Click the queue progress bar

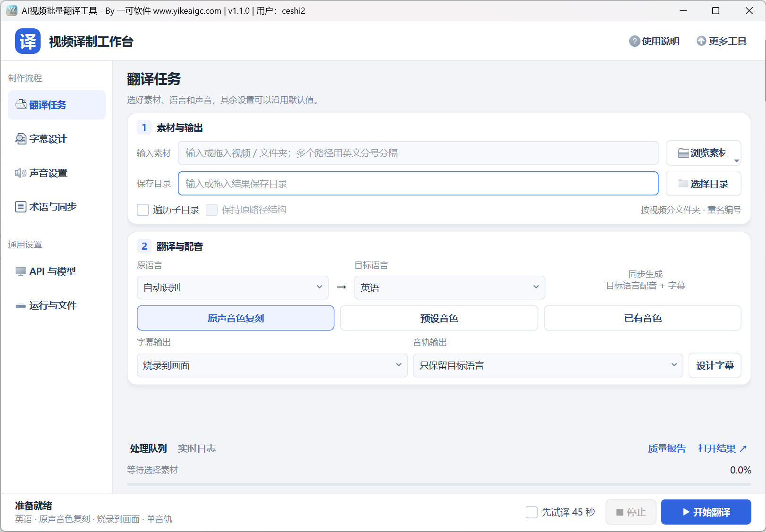point(439,484)
